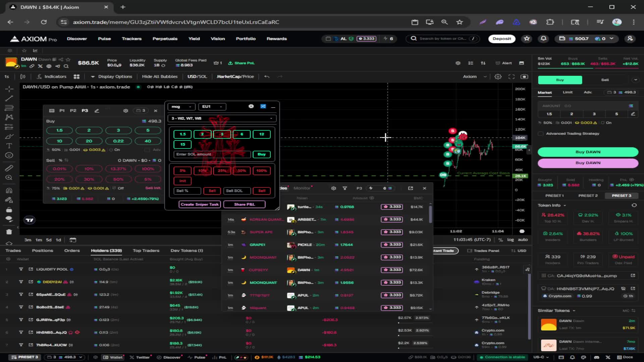Open the Perpetuals menu
Screen dimensions: 644x362
pyautogui.click(x=165, y=39)
